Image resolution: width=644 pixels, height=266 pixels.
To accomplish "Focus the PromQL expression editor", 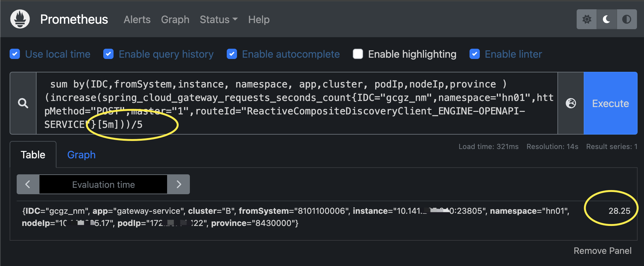I will click(297, 103).
